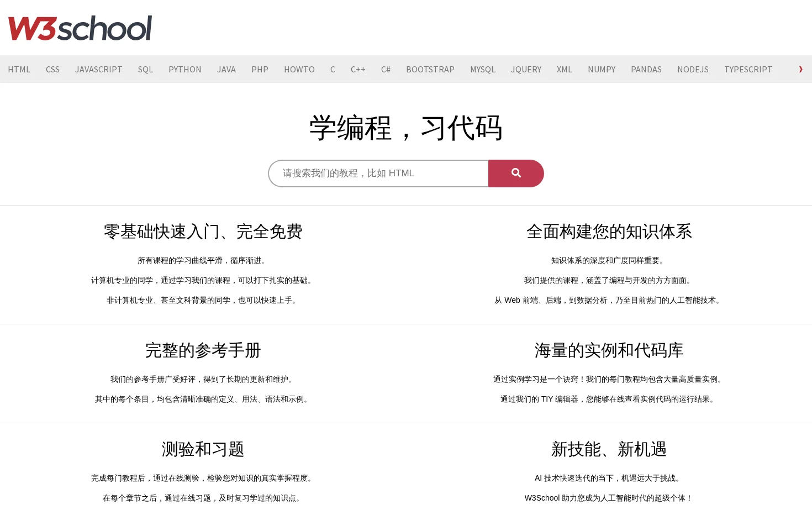Click main heading 学编程，习代码
The image size is (812, 510).
tap(406, 128)
